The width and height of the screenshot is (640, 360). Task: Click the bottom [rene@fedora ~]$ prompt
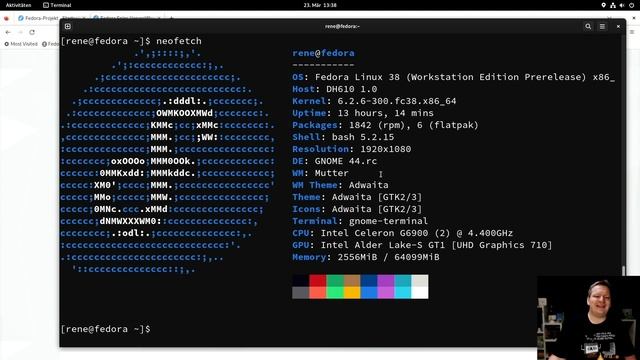click(105, 329)
